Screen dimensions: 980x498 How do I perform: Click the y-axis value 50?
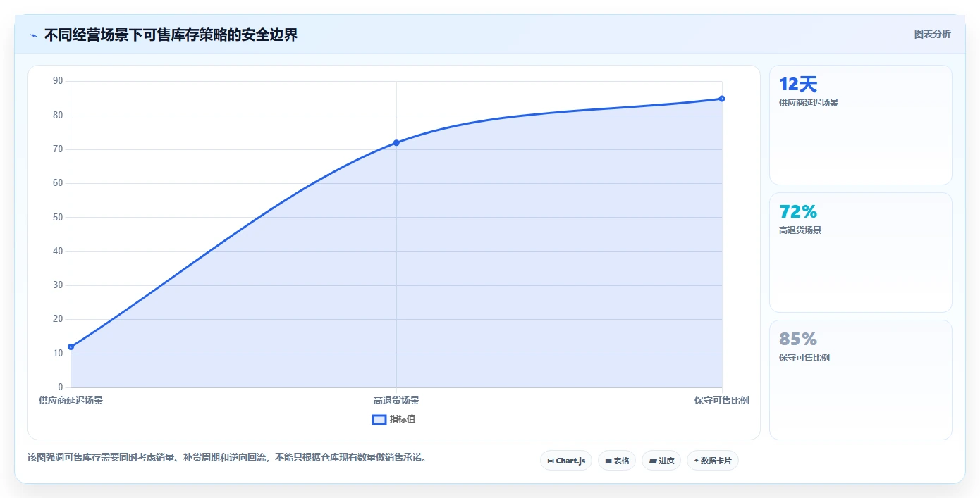pyautogui.click(x=58, y=217)
